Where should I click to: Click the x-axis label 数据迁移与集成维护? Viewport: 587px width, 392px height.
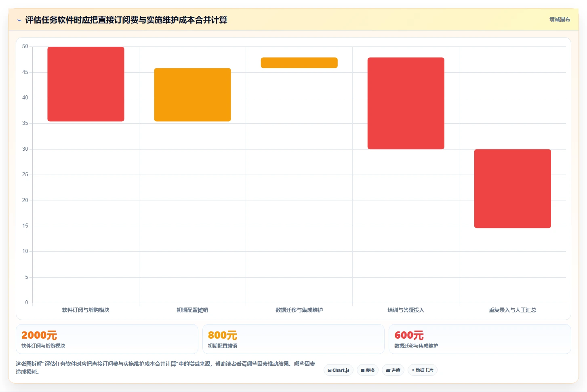(299, 310)
